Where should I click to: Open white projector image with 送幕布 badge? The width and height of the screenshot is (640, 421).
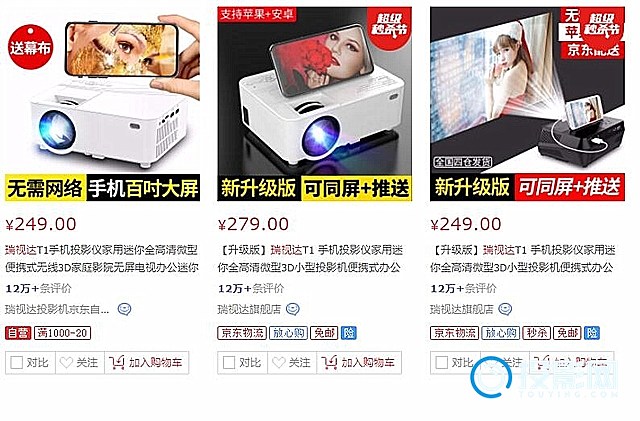(x=102, y=104)
